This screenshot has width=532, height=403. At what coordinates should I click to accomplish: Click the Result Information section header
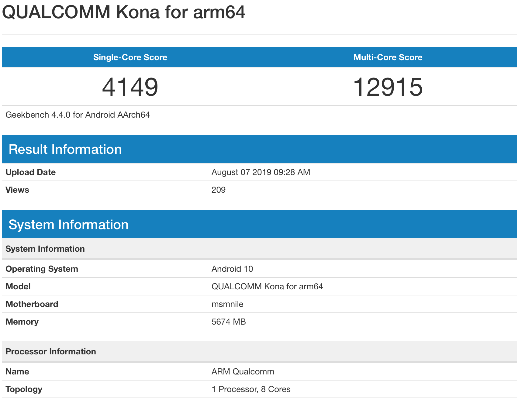point(259,149)
